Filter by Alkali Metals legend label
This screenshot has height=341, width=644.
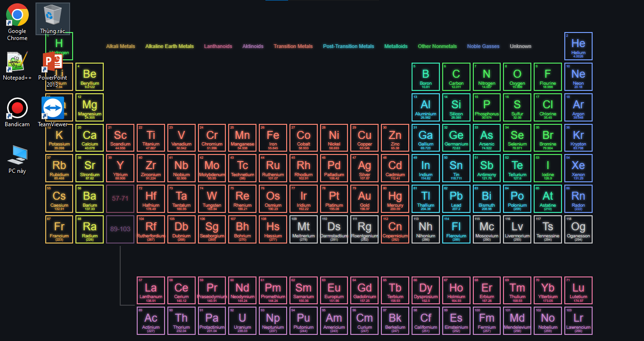tap(121, 46)
